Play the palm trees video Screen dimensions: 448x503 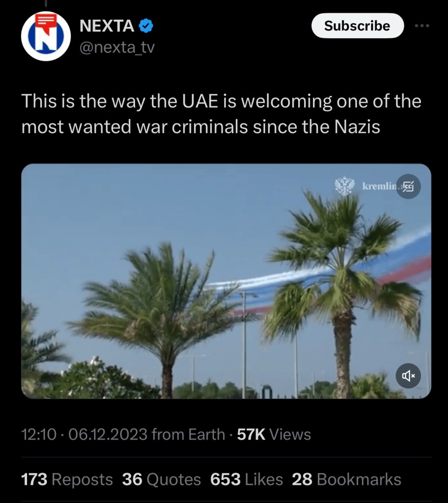[x=226, y=281]
